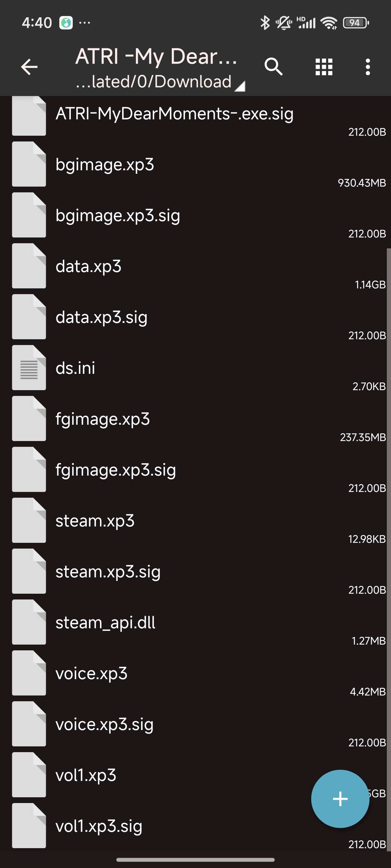This screenshot has width=391, height=868.
Task: Tap the ds.ini text file icon
Action: [29, 368]
